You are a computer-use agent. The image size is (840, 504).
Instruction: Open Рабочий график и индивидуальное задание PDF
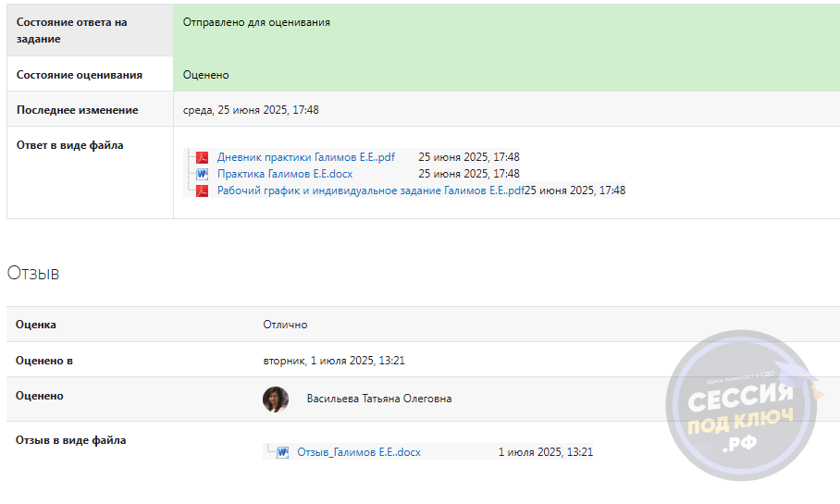(370, 191)
